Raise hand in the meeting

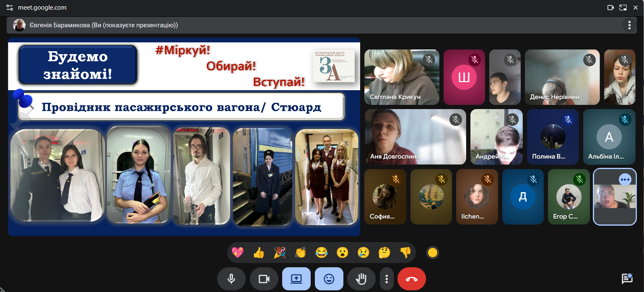coord(361,279)
